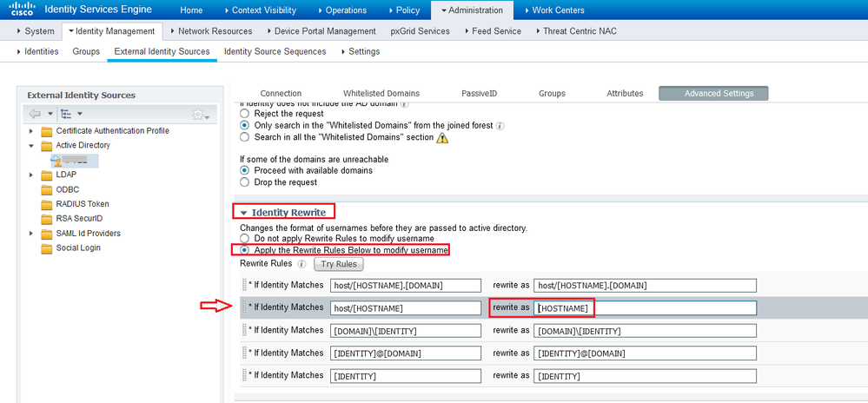Click the warning icon beside 'Search in all' option

442,137
